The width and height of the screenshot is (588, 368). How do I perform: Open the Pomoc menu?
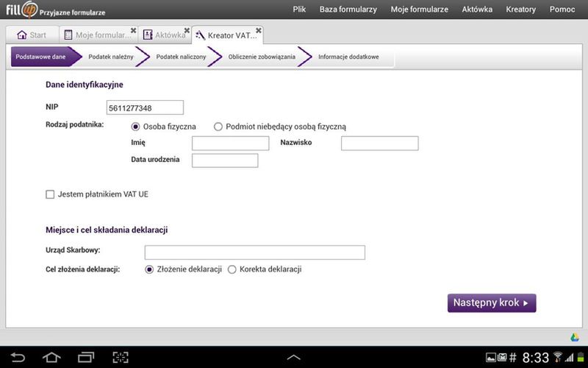562,10
